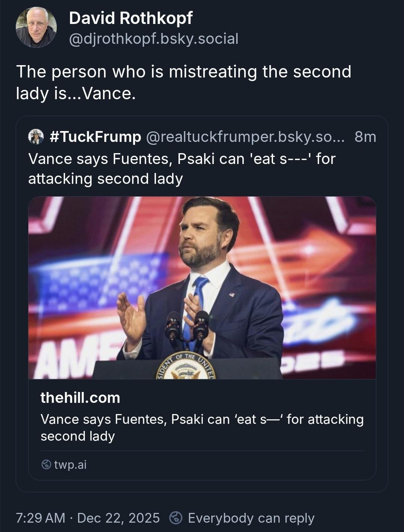This screenshot has width=404, height=532.
Task: Open David Rothkopf's profile avatar
Action: click(36, 28)
